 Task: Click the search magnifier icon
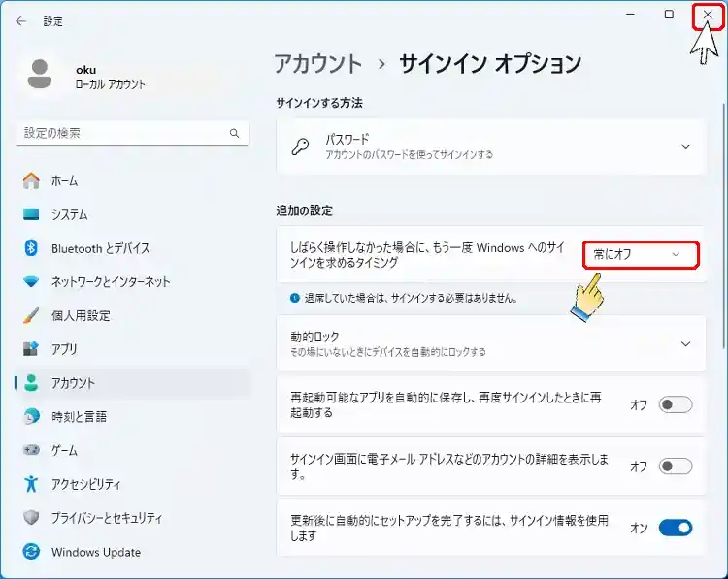point(235,134)
